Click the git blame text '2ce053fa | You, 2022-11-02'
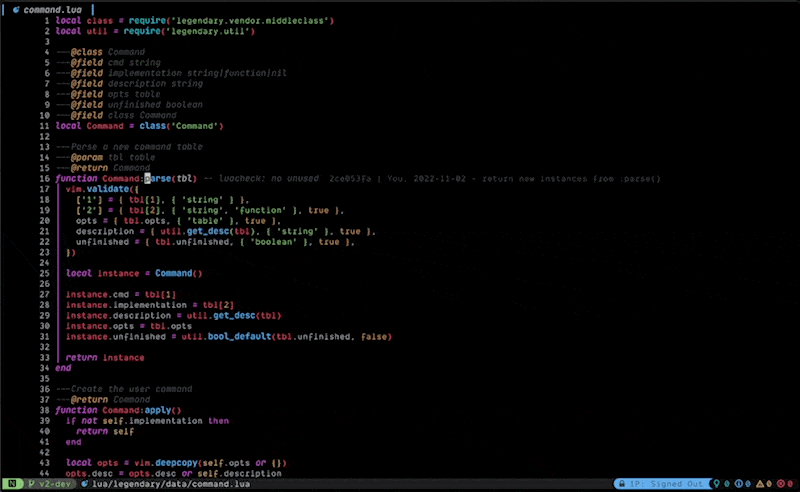Screen dimensions: 800x492 pos(397,179)
